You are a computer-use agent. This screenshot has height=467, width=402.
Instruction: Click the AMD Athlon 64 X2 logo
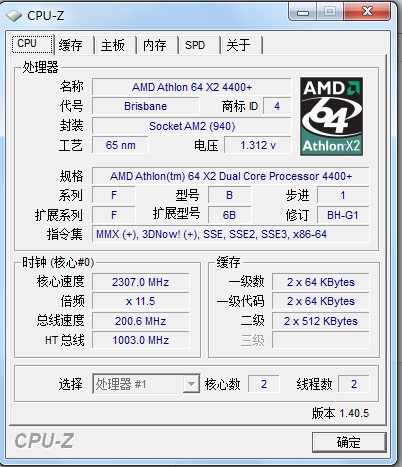331,117
